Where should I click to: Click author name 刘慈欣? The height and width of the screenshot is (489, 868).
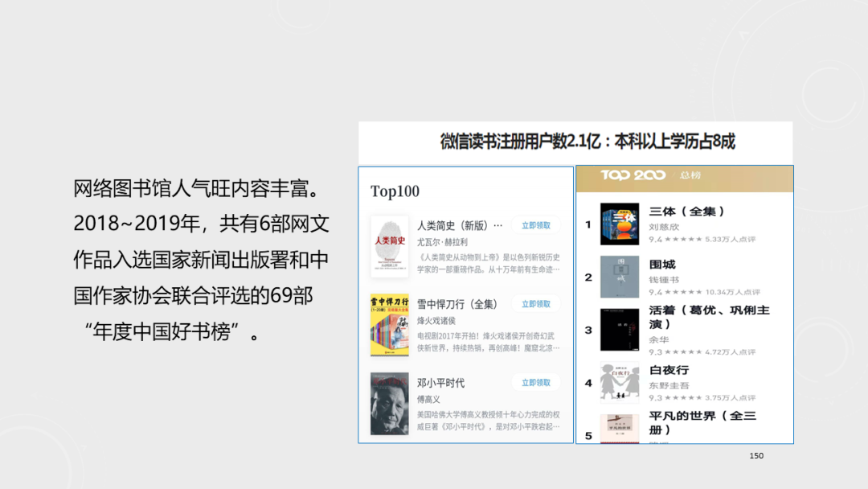664,227
